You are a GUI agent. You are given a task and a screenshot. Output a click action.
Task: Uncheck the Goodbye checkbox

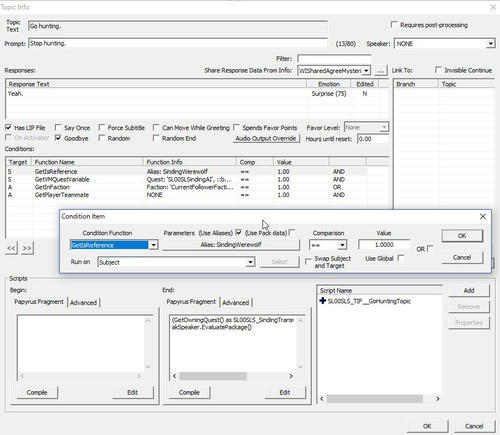(58, 138)
